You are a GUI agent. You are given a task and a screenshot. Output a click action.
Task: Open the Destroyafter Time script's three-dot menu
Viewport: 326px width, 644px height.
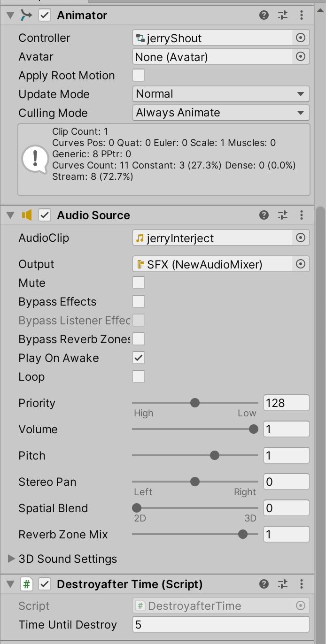(302, 584)
